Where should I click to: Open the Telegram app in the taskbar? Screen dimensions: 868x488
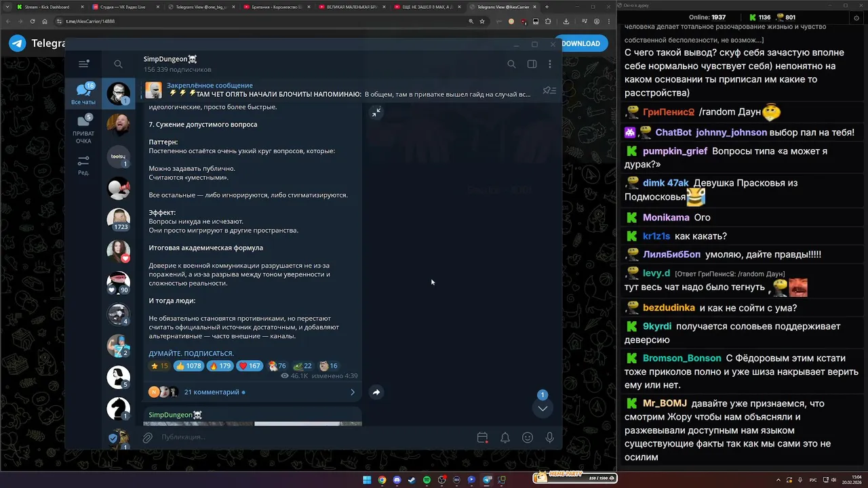click(486, 480)
